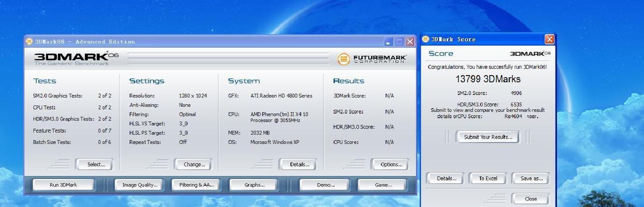Open the Change... settings button

(x=193, y=165)
